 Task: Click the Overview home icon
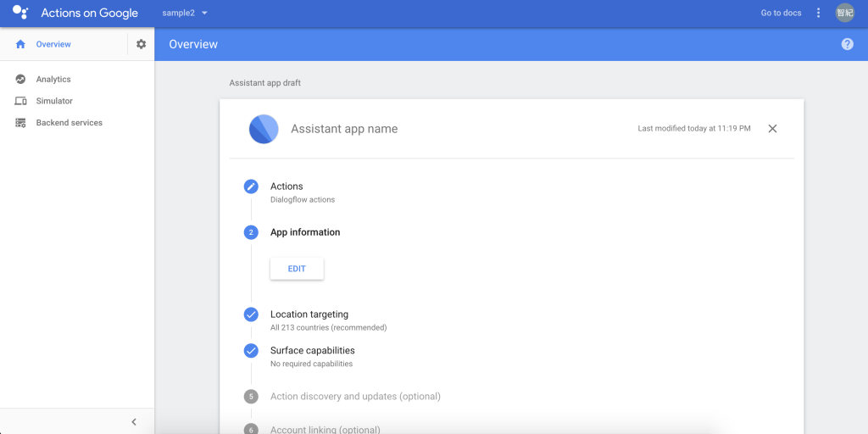[20, 44]
